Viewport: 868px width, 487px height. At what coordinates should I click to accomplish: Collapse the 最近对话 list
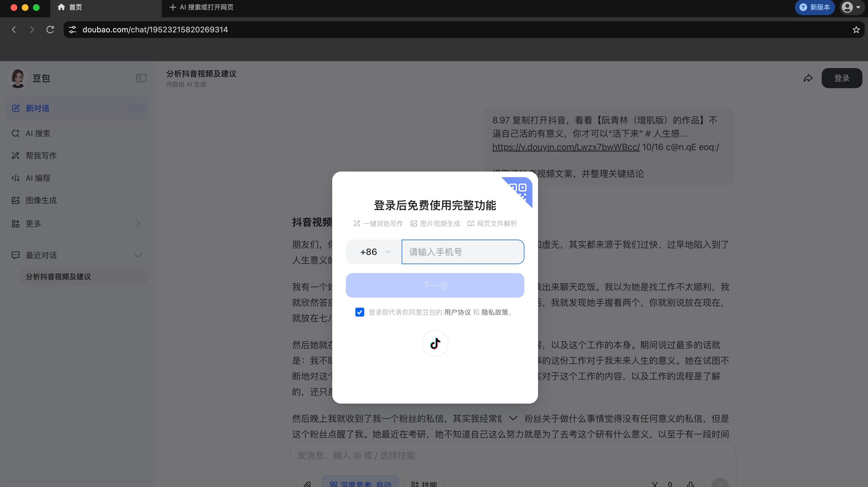coord(138,255)
